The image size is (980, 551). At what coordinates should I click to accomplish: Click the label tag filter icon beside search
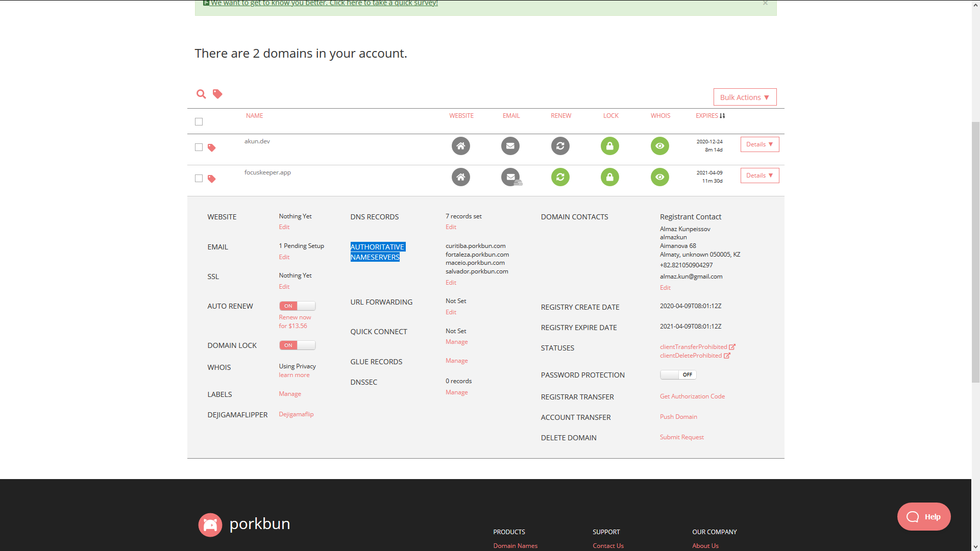click(217, 94)
